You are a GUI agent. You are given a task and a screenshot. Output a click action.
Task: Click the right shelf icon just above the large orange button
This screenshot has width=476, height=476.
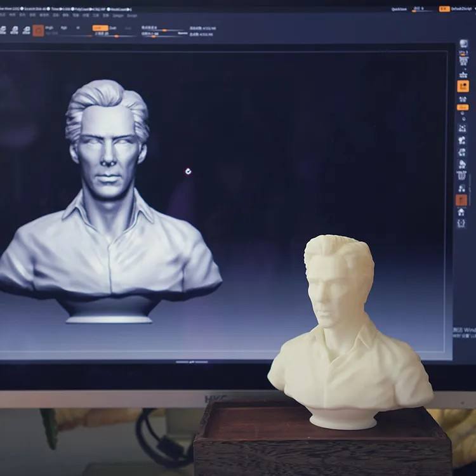463,75
